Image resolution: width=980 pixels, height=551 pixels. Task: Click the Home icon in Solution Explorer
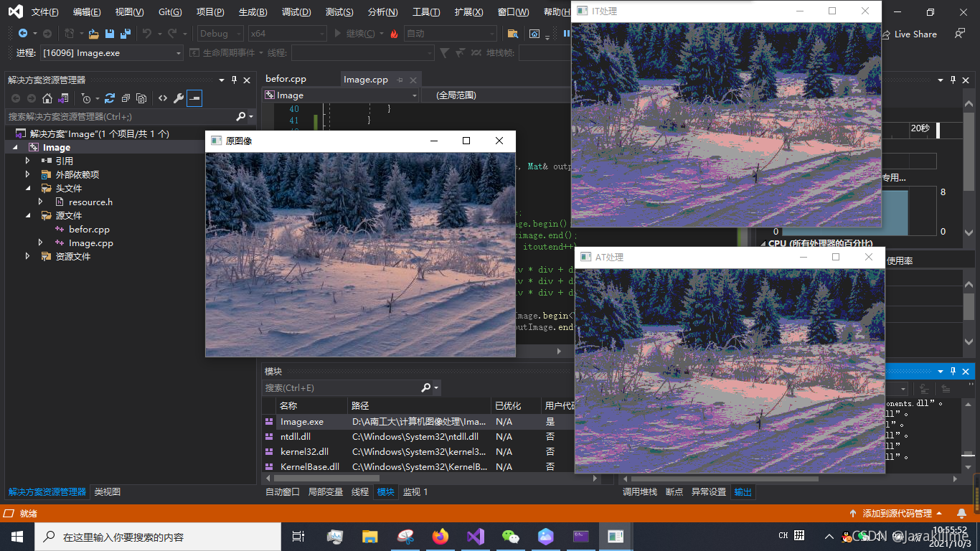point(47,98)
